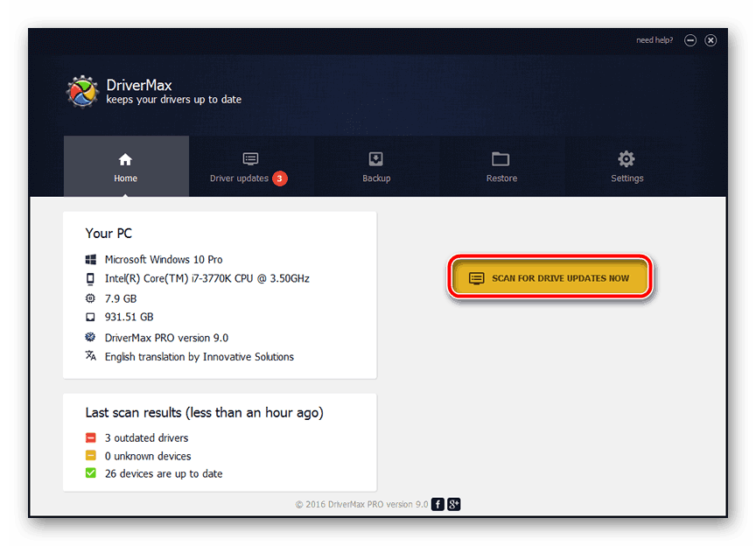Viewport: 756px width, 546px height.
Task: Open the Google Plus icon
Action: click(x=454, y=504)
